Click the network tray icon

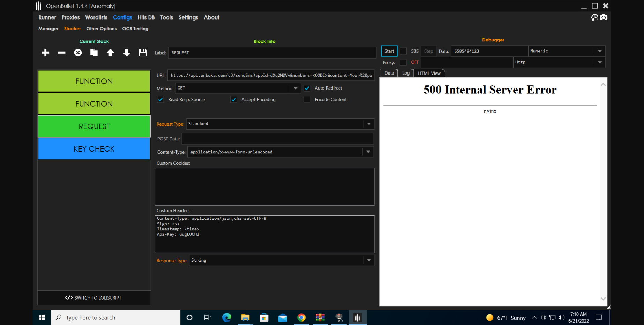[x=552, y=317]
